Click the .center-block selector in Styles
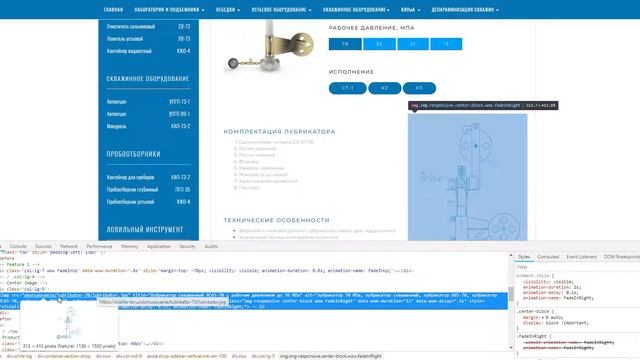Image resolution: width=640 pixels, height=360 pixels. pyautogui.click(x=534, y=312)
